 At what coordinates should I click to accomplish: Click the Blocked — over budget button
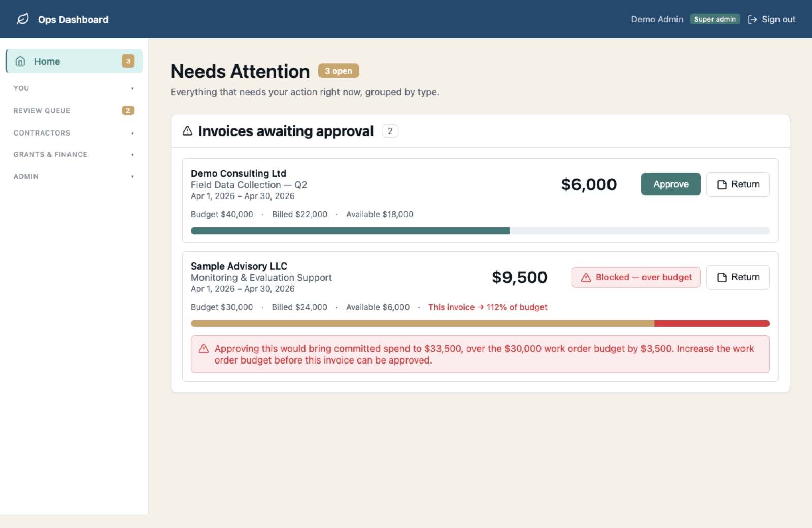click(x=636, y=277)
